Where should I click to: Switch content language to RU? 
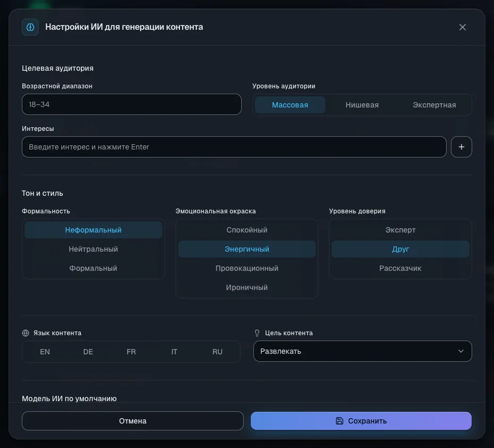point(217,352)
